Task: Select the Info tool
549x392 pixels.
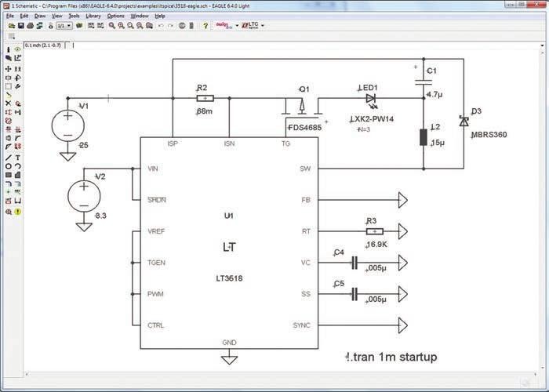Action: [x=9, y=49]
